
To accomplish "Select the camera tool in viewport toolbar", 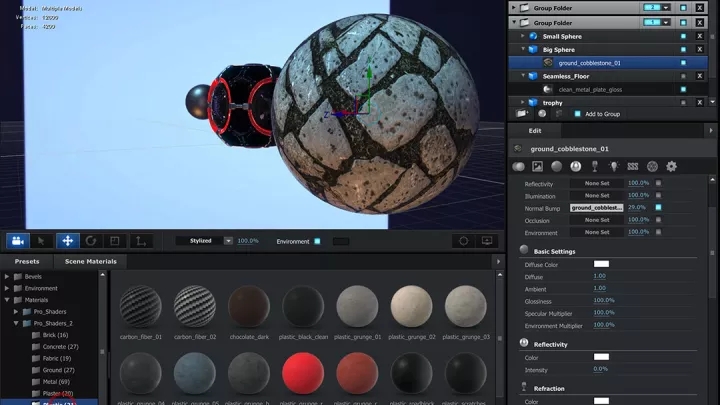I will tap(17, 241).
